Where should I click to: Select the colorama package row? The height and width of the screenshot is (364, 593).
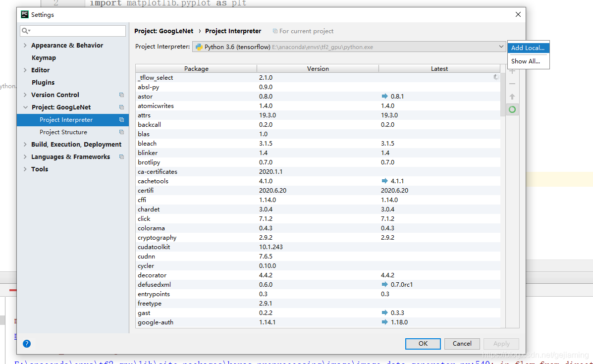pos(318,228)
